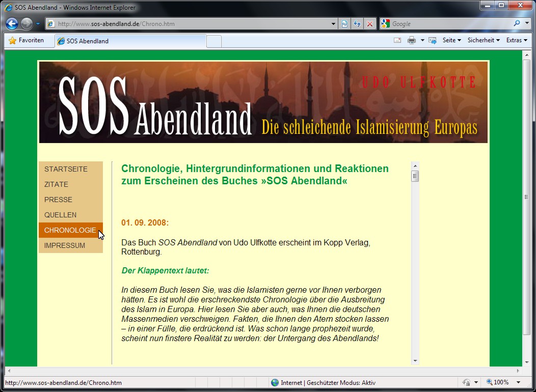Open a new empty tab
Screen dimensions: 536x392
click(x=214, y=41)
